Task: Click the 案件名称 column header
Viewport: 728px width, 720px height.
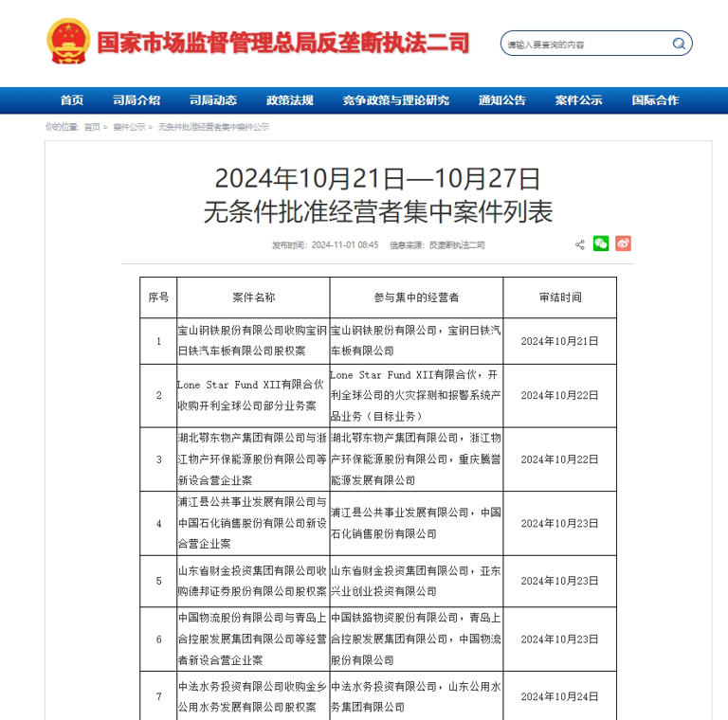Action: click(253, 297)
